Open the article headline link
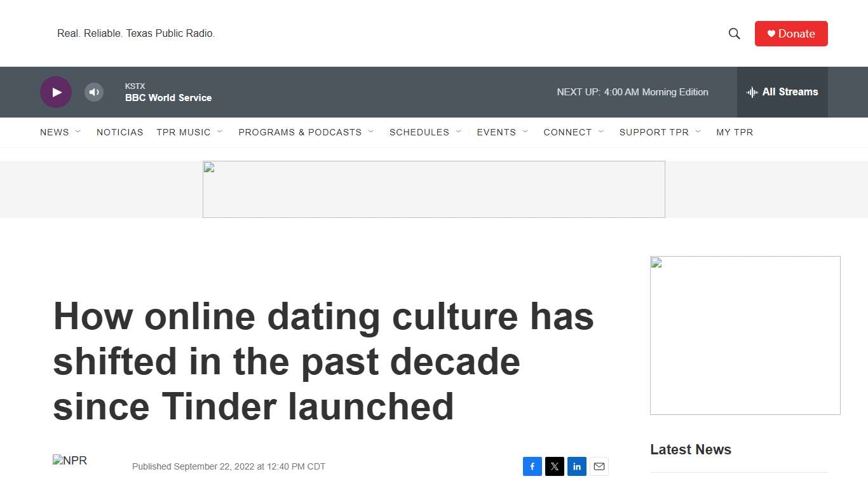The image size is (868, 488). 323,362
